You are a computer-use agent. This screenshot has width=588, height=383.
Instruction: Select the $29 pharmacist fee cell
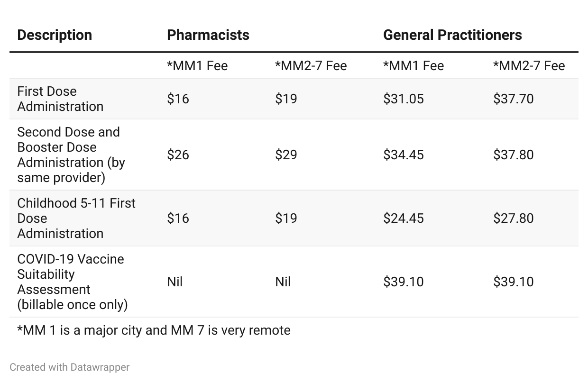coord(286,155)
